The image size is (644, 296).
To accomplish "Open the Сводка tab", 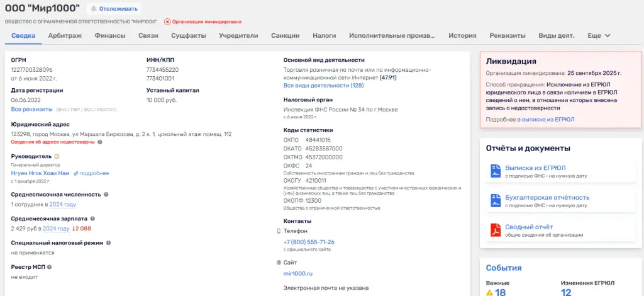I will point(23,35).
